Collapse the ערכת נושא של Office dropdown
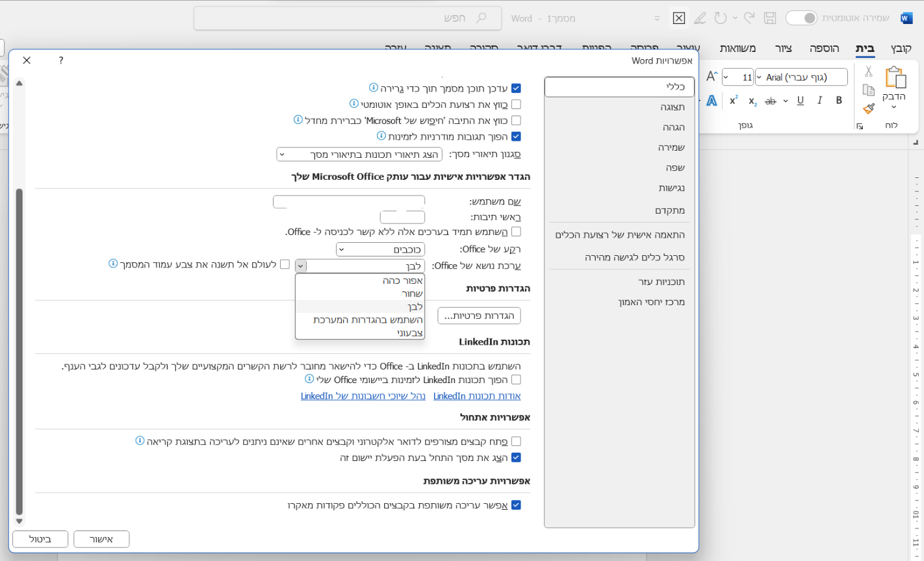924x561 pixels. [301, 266]
